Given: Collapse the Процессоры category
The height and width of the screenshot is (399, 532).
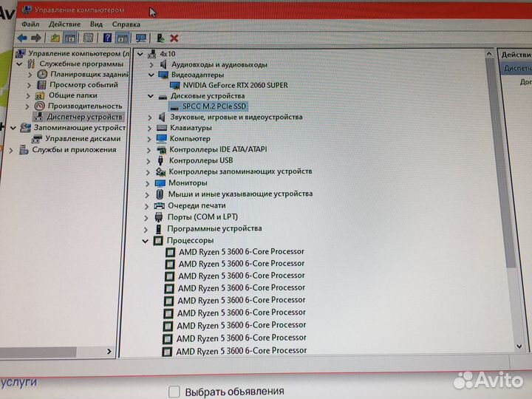Looking at the screenshot, I should 146,241.
